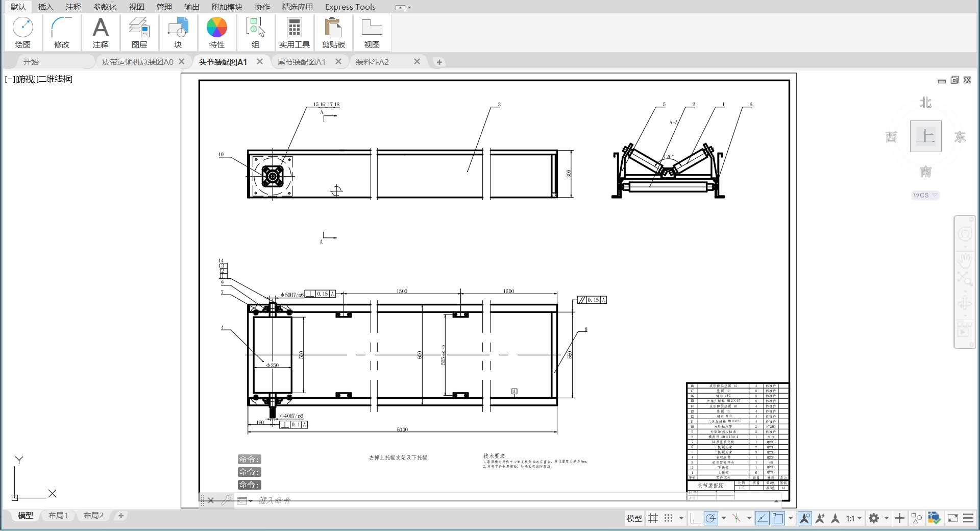Toggle object snap tracking in status bar

pyautogui.click(x=762, y=518)
